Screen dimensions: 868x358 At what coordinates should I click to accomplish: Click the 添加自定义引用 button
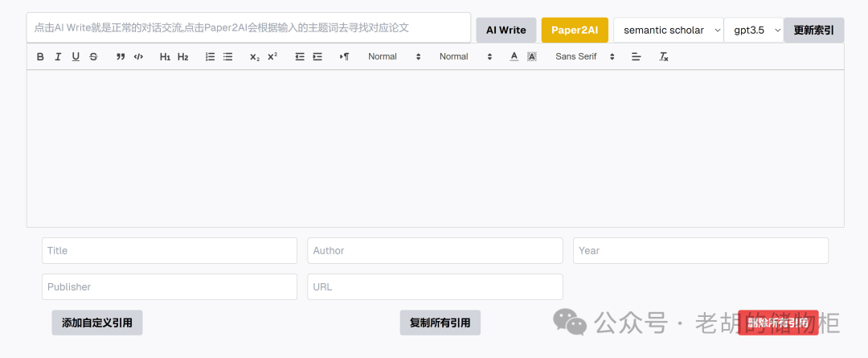[97, 323]
